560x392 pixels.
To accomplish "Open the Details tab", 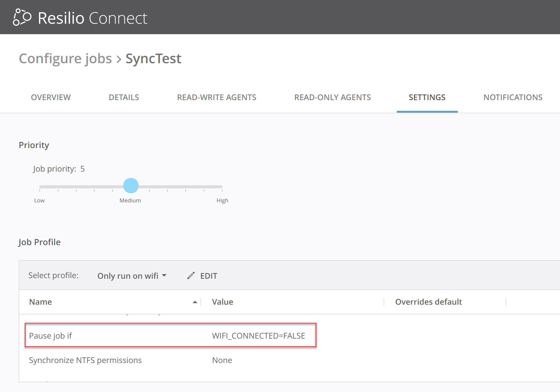I will (124, 97).
